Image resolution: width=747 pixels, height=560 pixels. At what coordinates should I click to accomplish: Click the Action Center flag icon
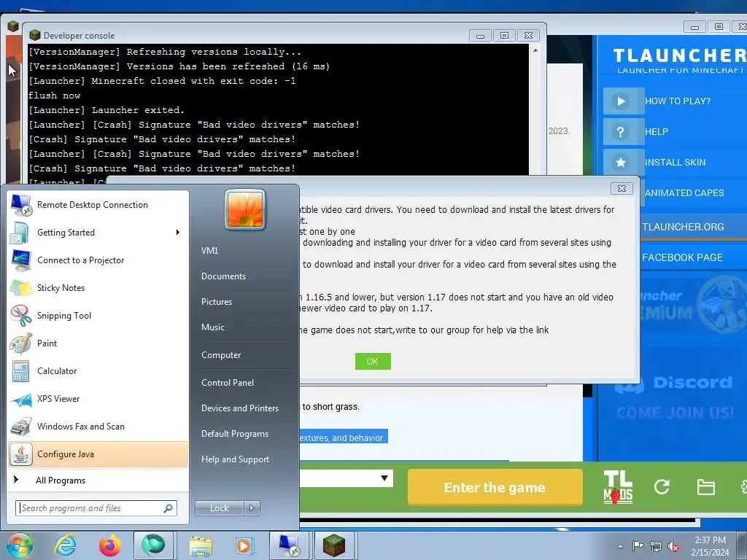pyautogui.click(x=638, y=546)
